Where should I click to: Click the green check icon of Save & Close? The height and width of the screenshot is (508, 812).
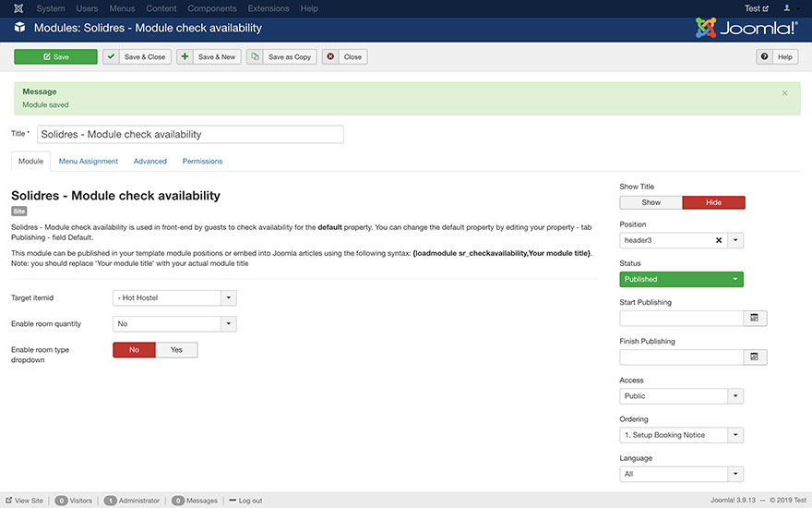click(x=111, y=56)
